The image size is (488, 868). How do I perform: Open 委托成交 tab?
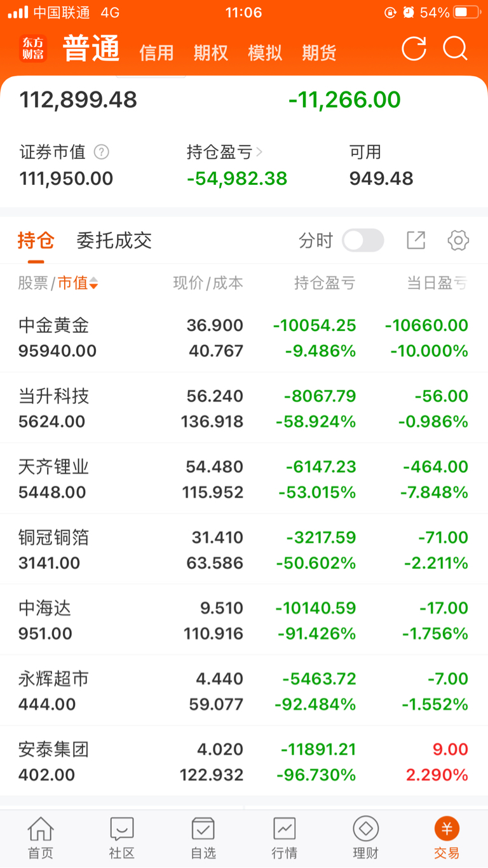[x=114, y=240]
